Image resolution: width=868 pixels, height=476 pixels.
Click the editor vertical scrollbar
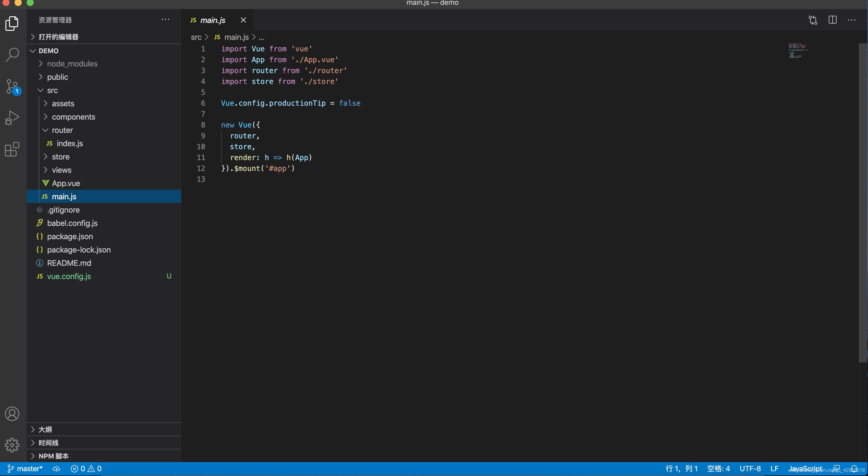pyautogui.click(x=863, y=202)
